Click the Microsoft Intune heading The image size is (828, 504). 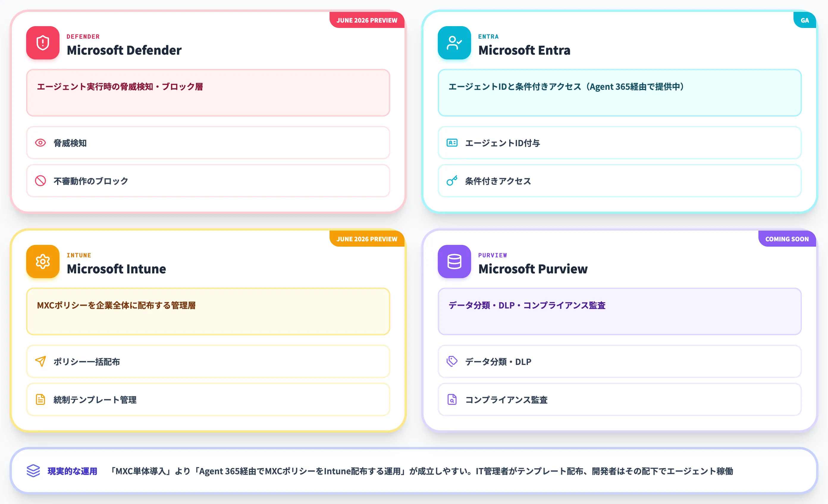[116, 269]
